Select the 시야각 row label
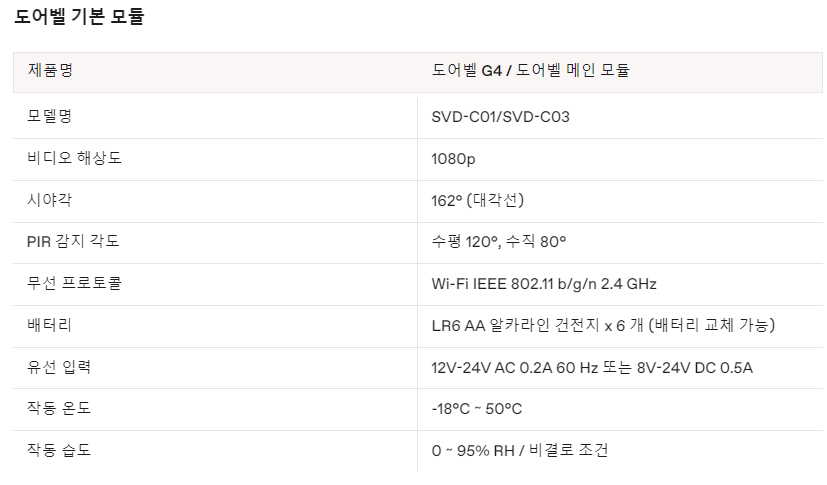 click(50, 200)
